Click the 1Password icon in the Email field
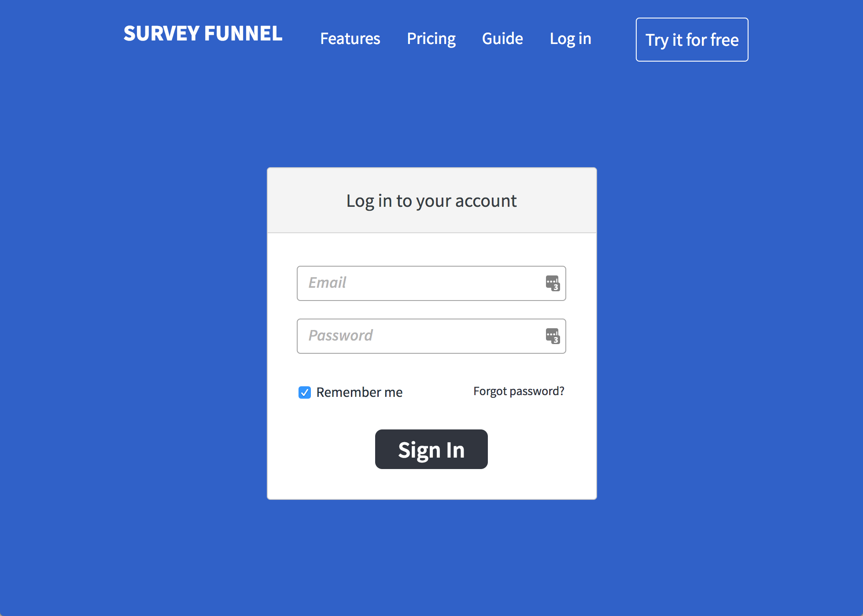The image size is (863, 616). 553,284
